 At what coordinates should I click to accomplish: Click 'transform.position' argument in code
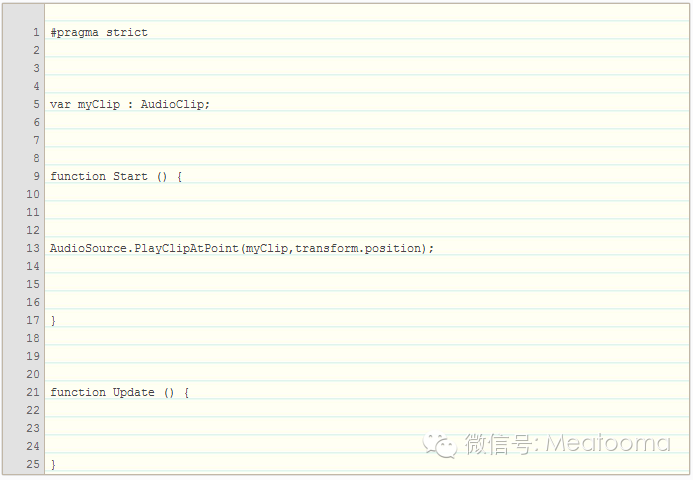360,248
